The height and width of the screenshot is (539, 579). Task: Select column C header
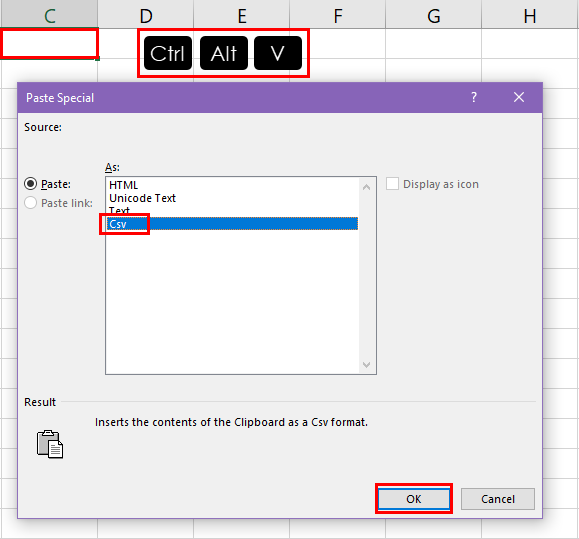point(49,15)
